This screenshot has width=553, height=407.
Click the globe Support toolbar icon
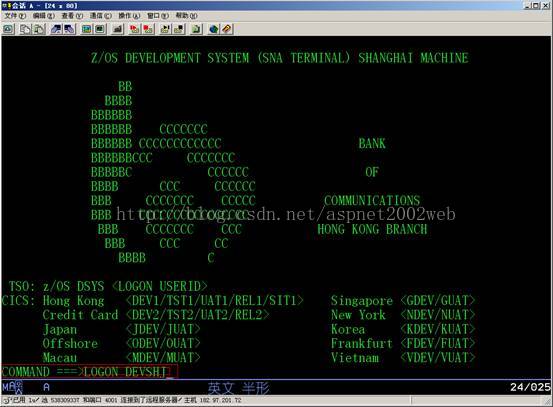click(x=213, y=29)
